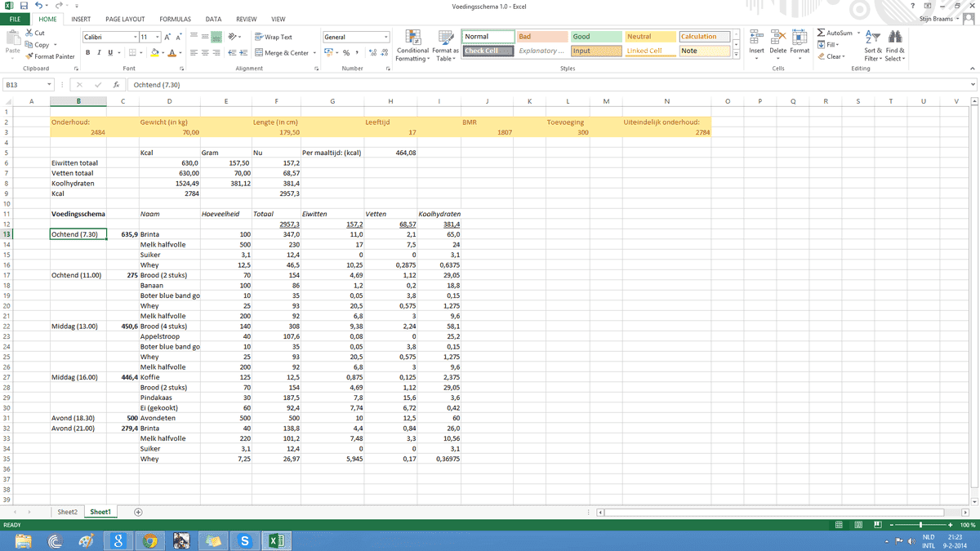Viewport: 980px width, 551px height.
Task: Switch to the Page Layout ribbon tab
Action: tap(125, 19)
